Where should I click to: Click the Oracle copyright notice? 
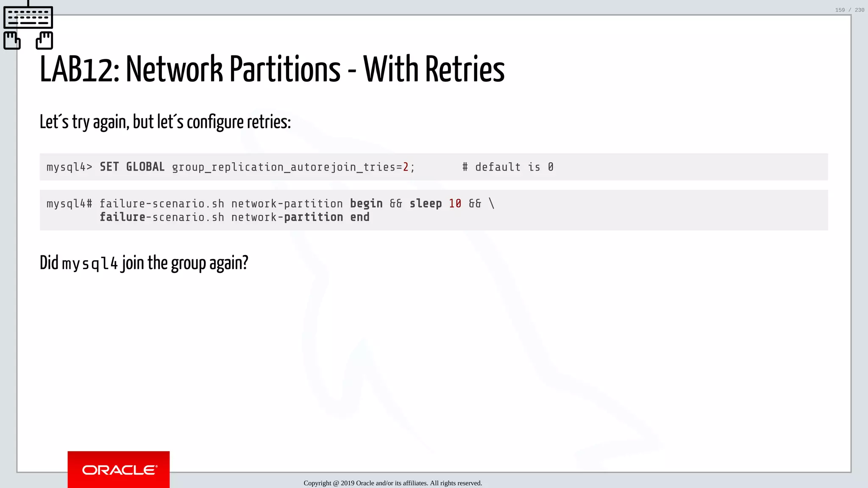point(393,483)
